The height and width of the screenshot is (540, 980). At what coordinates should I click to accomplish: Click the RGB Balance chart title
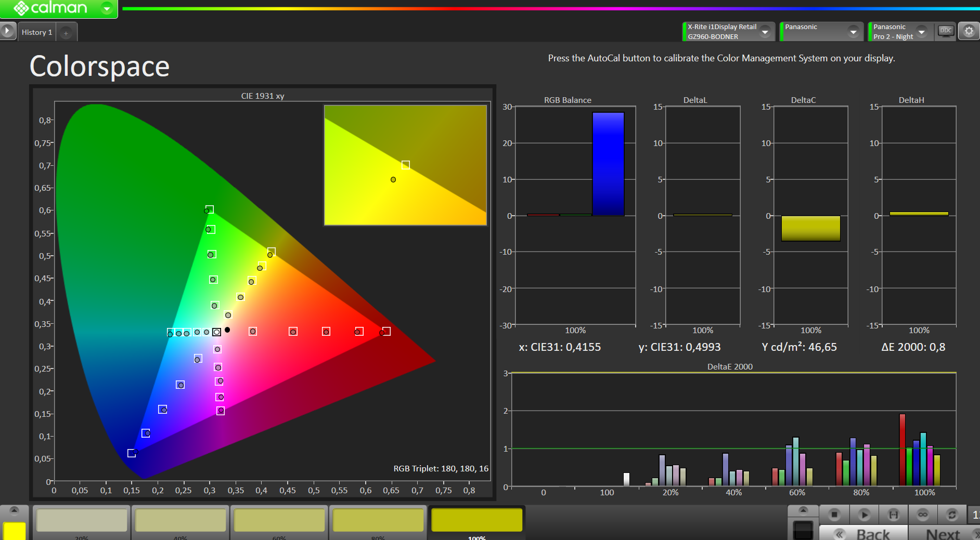[x=568, y=100]
